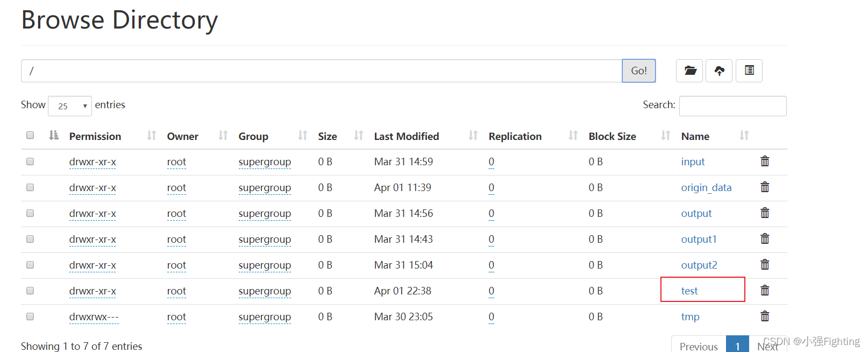Tick the test row checkbox

pos(30,291)
